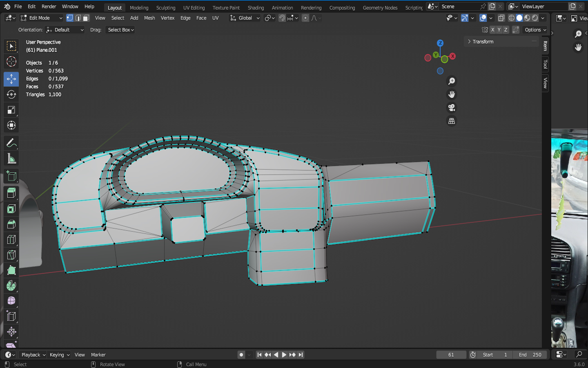
Task: Enable snapping magnet toggle
Action: 282,18
